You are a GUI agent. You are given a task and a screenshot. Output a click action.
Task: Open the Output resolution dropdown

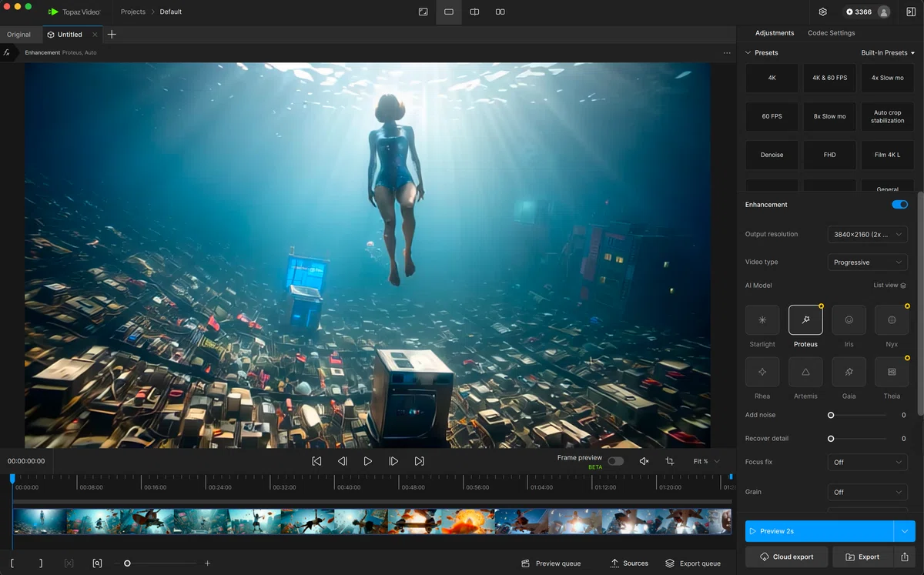pos(868,234)
